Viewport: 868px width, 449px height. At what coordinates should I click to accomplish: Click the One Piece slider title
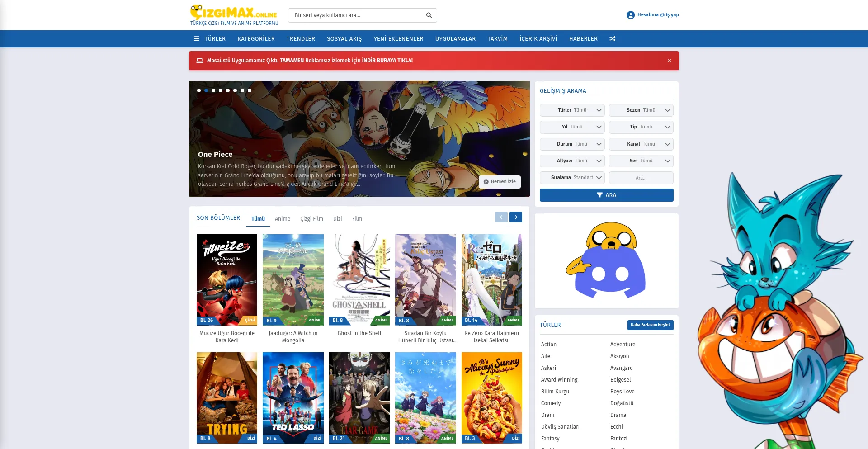pyautogui.click(x=215, y=155)
